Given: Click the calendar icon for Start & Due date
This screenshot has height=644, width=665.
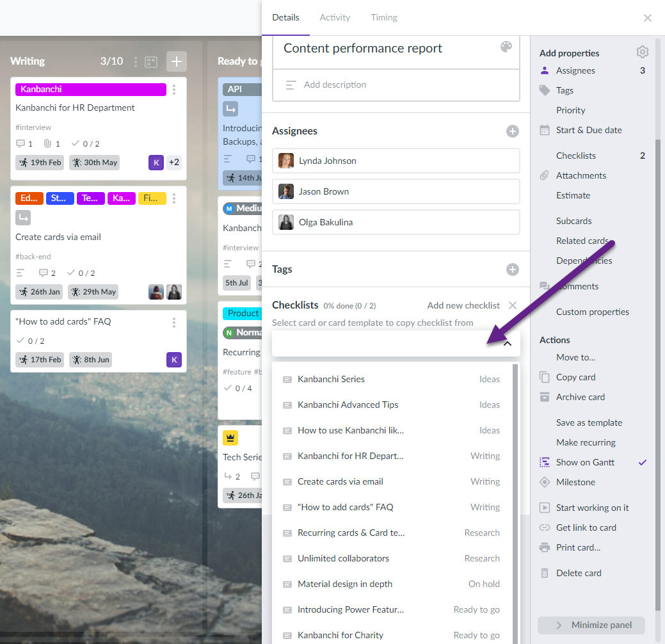Looking at the screenshot, I should point(545,130).
